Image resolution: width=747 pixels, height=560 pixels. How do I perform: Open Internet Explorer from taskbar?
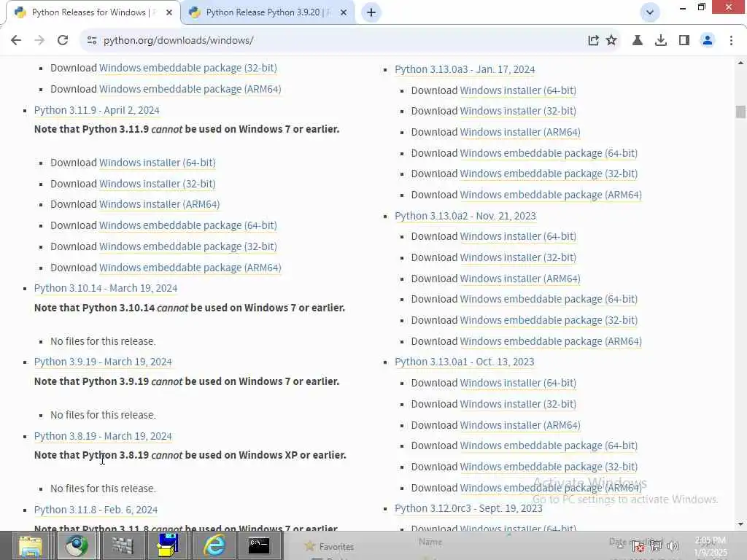[214, 545]
